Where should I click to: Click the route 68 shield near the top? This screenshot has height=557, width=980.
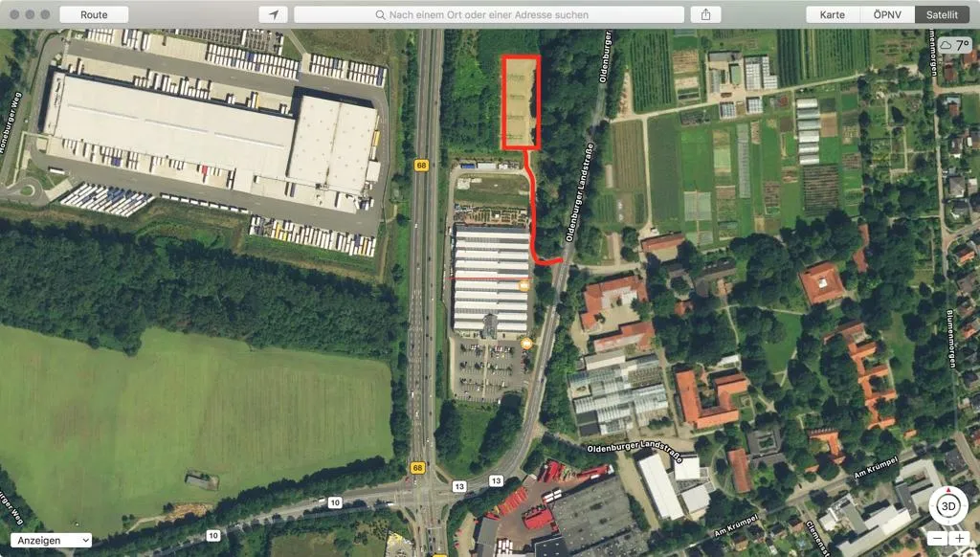[x=421, y=165]
